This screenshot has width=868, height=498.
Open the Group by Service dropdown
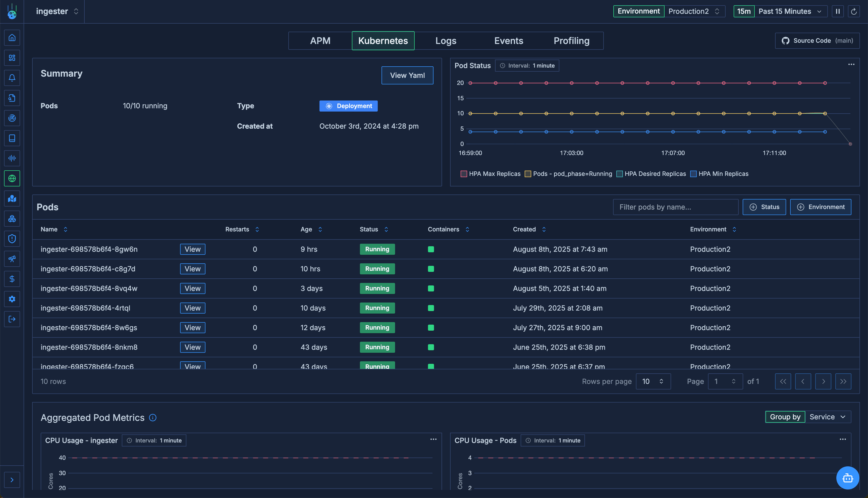tap(828, 417)
